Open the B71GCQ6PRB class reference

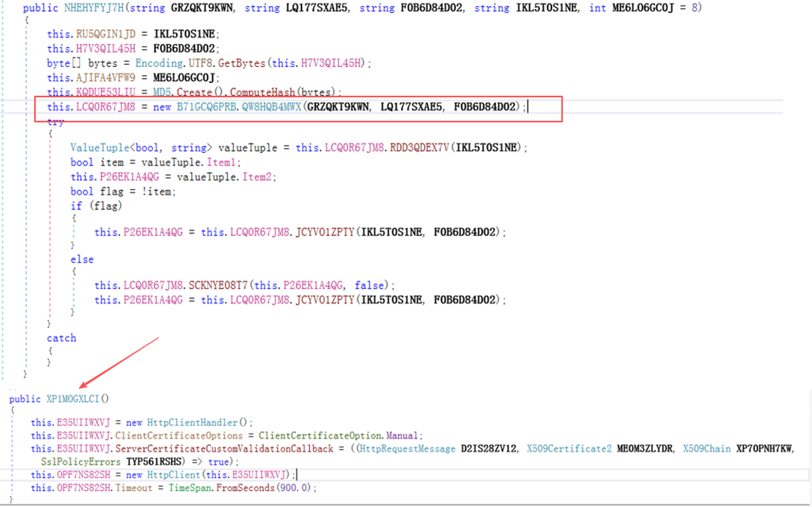point(206,107)
